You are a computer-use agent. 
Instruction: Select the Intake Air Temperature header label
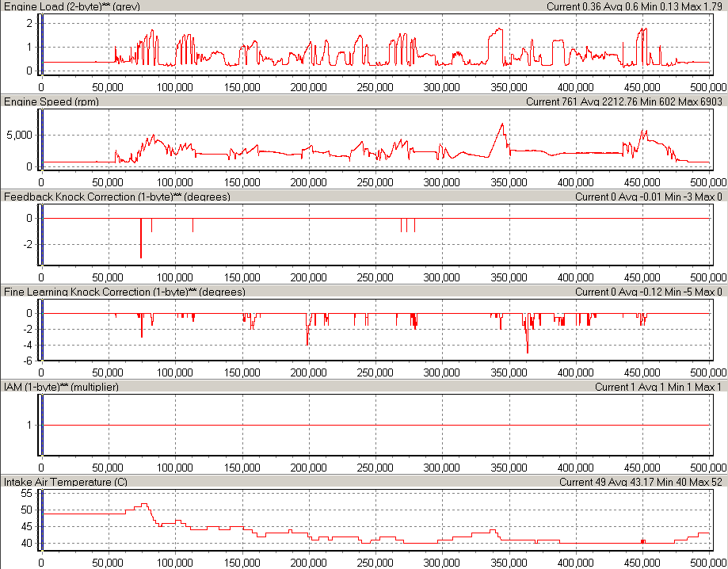(x=66, y=482)
